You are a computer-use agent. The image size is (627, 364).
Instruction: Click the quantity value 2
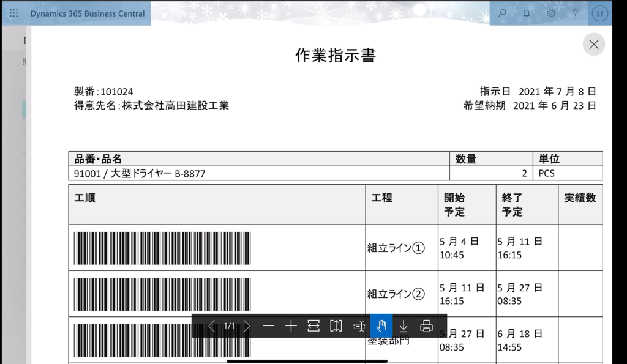524,173
